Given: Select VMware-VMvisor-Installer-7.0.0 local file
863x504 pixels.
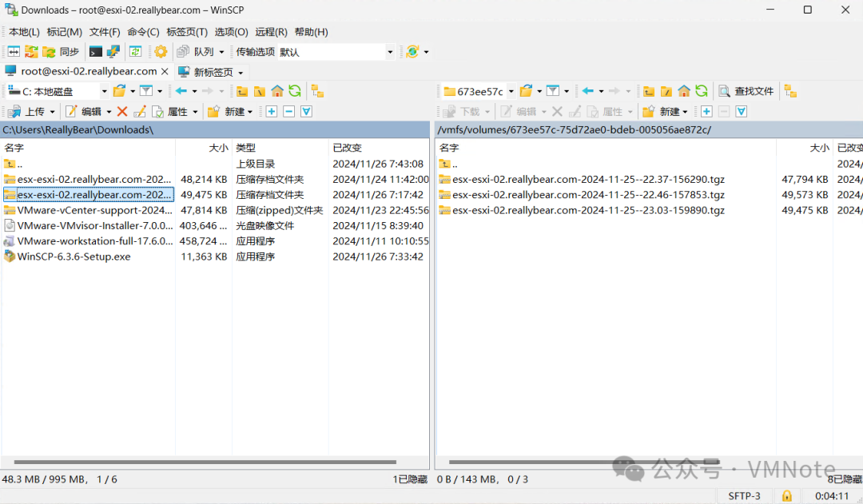Looking at the screenshot, I should [x=94, y=225].
